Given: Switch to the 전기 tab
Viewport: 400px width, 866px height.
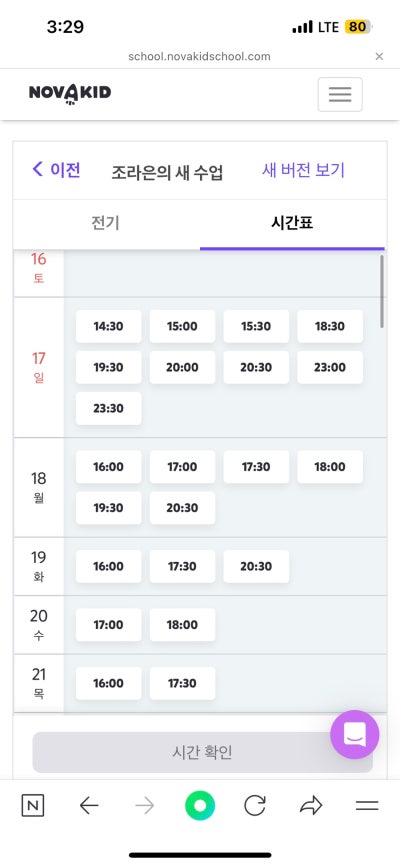Looking at the screenshot, I should (x=106, y=223).
